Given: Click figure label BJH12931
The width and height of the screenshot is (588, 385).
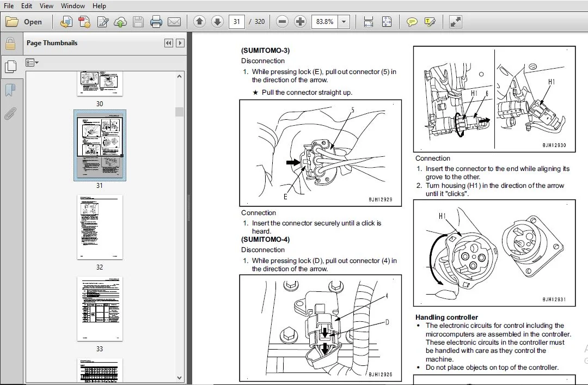Looking at the screenshot, I should [x=554, y=300].
